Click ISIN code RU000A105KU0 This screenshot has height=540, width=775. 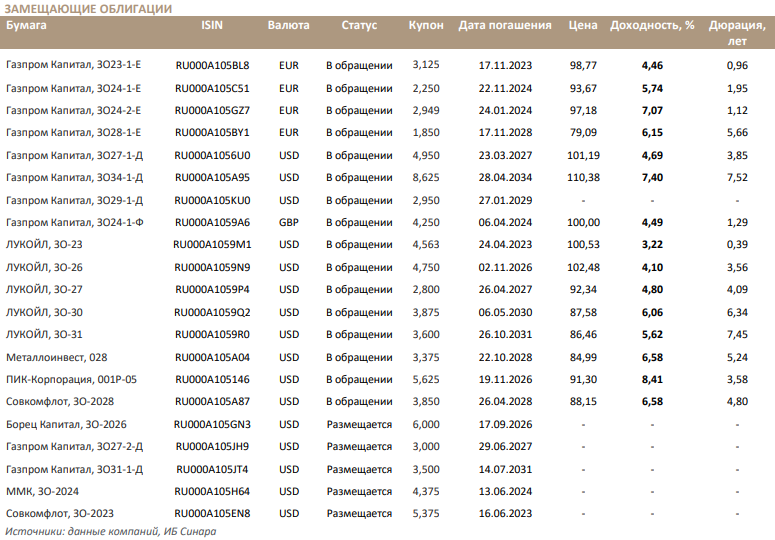pos(212,201)
